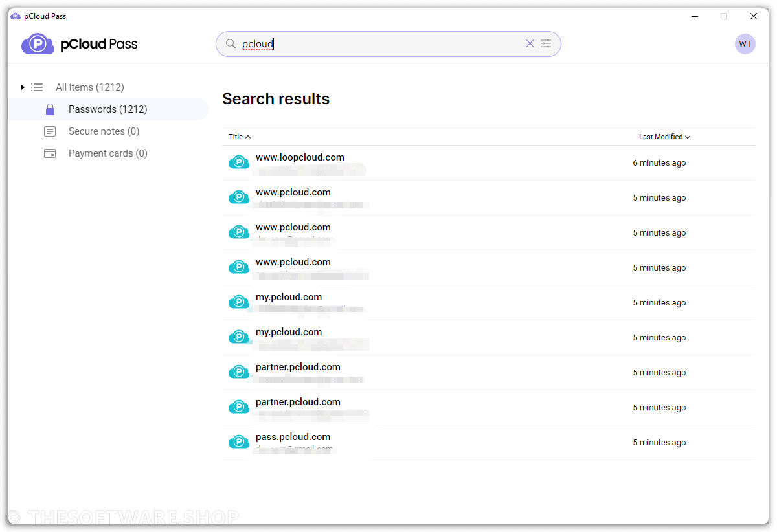The image size is (777, 532).
Task: Click the cloud icon of pass.pcloud.com entry
Action: [x=239, y=442]
